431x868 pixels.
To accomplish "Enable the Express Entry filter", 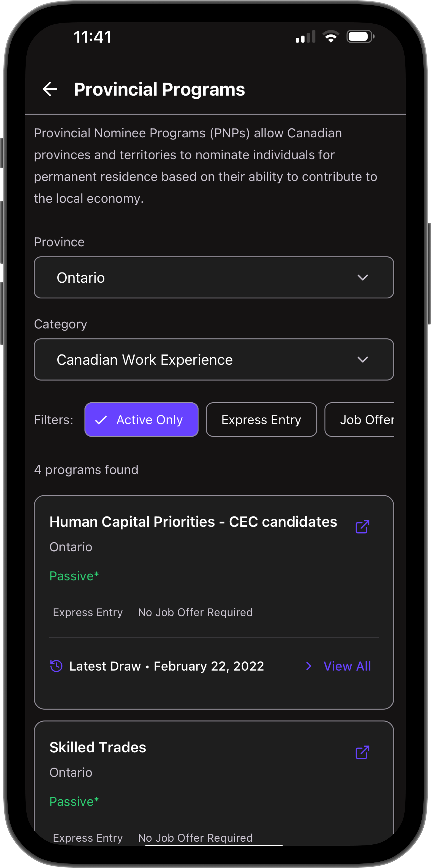I will point(261,420).
